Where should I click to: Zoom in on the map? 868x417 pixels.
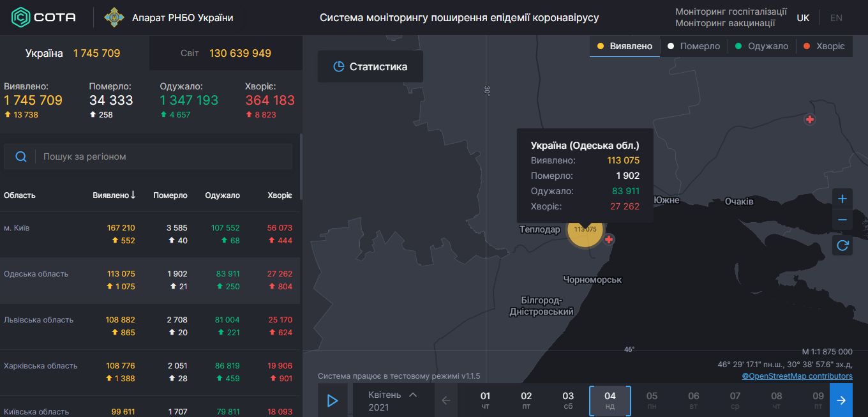842,199
